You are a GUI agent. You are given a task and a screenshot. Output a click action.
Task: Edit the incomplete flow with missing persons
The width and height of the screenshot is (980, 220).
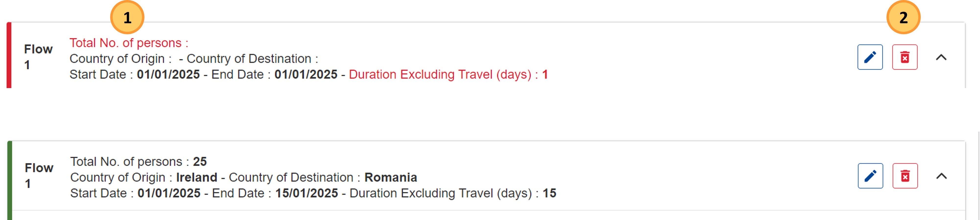(x=870, y=57)
